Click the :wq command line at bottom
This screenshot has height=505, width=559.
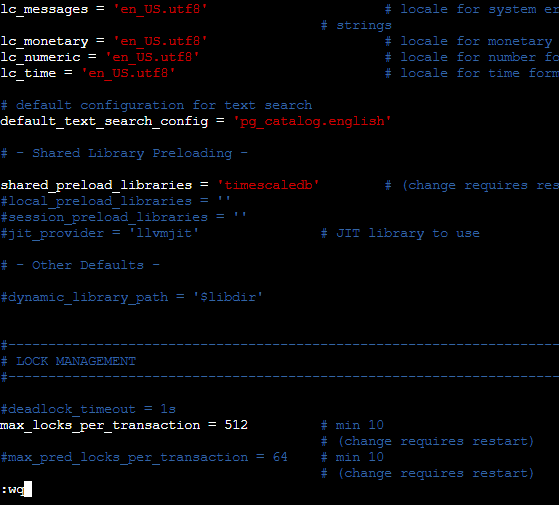click(16, 489)
